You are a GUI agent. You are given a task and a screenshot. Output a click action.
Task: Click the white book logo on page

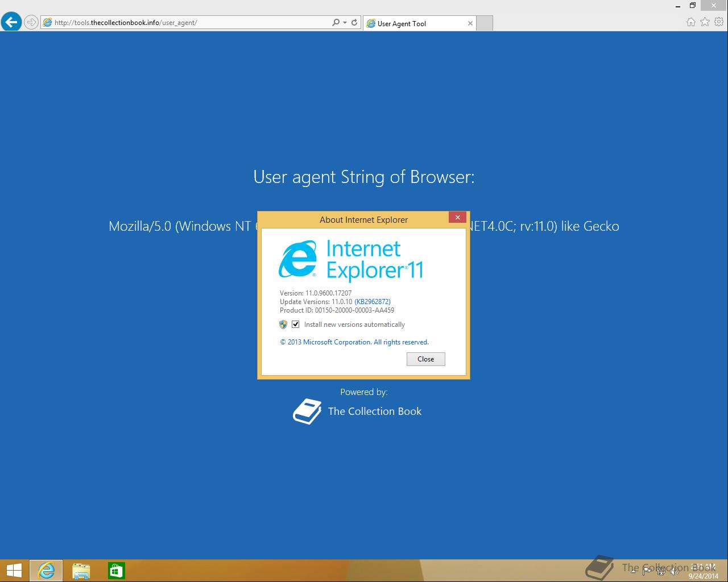307,411
